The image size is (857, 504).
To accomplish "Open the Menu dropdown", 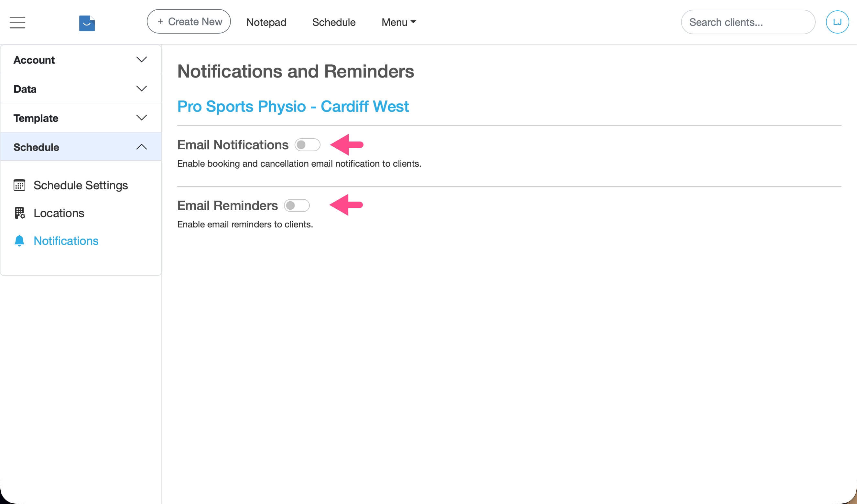I will 398,22.
